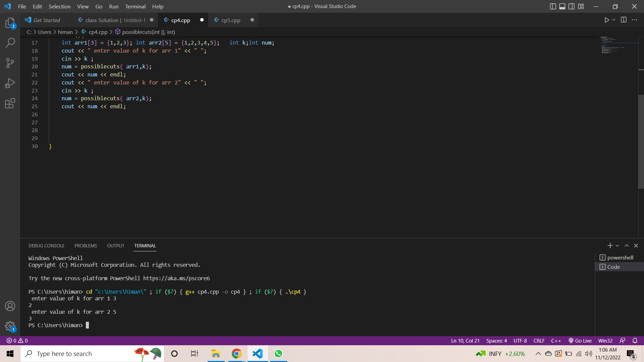Open the Source Control view
The width and height of the screenshot is (644, 362).
(10, 63)
